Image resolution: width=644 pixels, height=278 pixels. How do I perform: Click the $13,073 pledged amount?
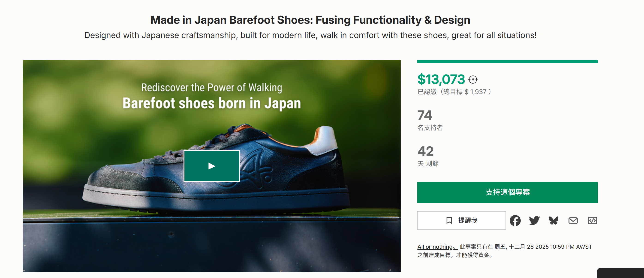point(441,80)
